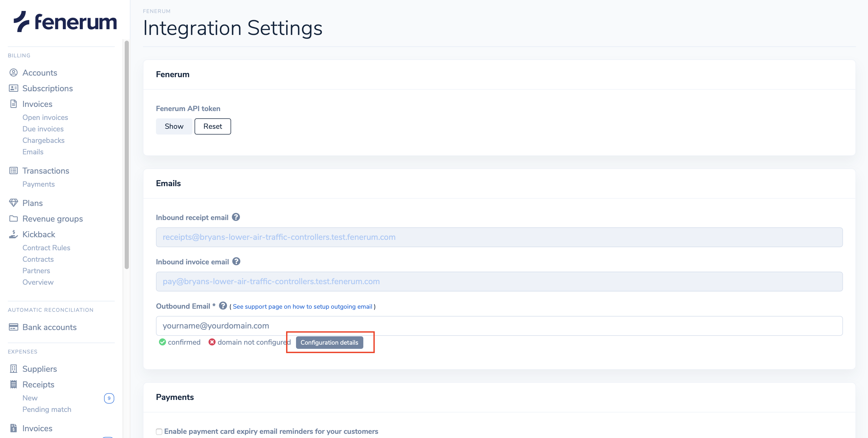Image resolution: width=868 pixels, height=438 pixels.
Task: Click the Inbound invoice email field
Action: point(499,281)
